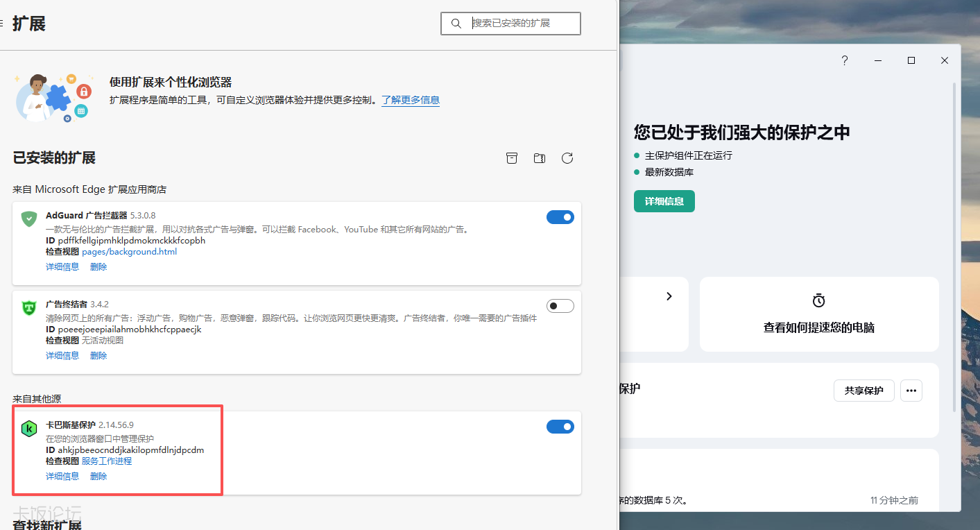Click the 广告终结者 green shield icon

pyautogui.click(x=28, y=306)
